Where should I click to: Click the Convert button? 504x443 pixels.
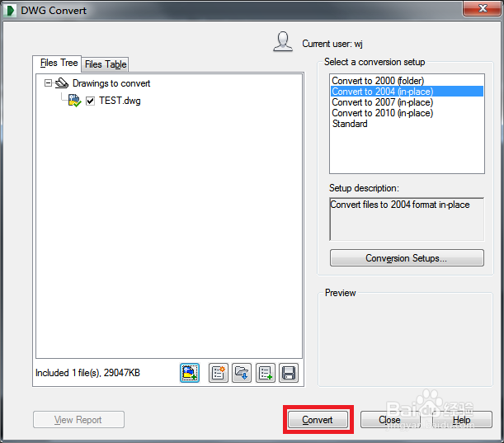click(318, 420)
